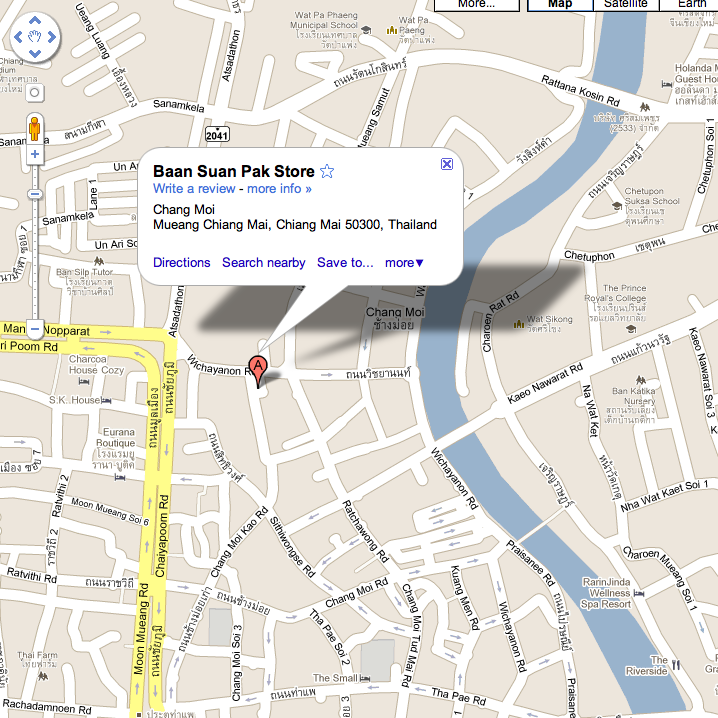Click the Wat Pa Phaeng Municipal School icon

[366, 30]
